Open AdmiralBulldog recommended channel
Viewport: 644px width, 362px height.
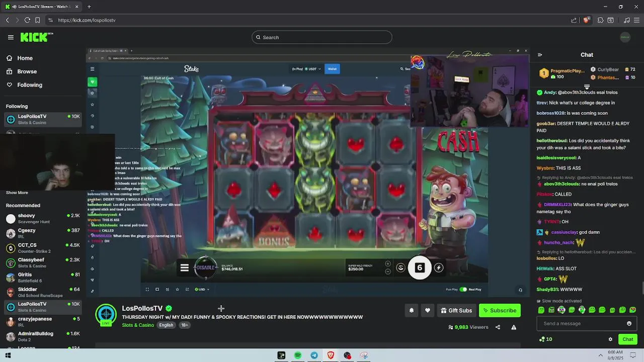coord(42,336)
